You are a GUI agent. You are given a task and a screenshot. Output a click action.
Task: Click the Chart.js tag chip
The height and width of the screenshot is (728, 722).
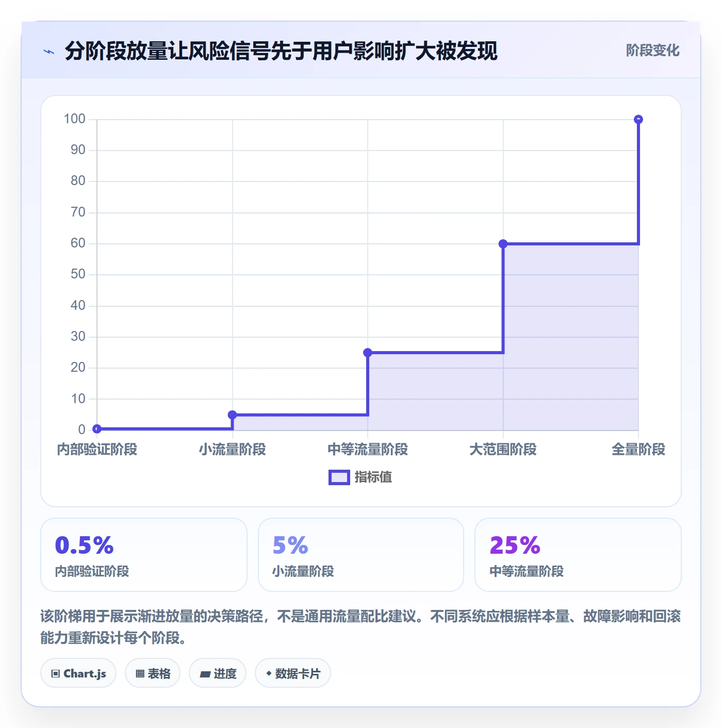78,673
